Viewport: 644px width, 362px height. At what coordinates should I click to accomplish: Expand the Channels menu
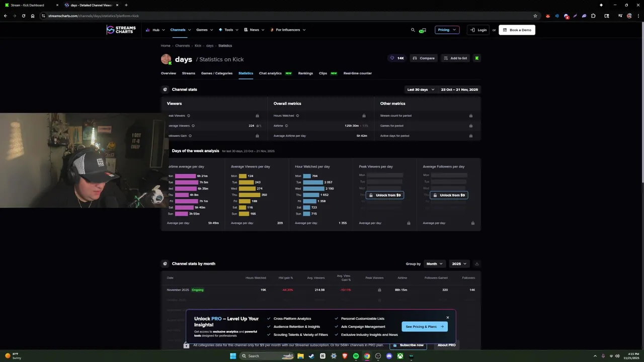180,30
